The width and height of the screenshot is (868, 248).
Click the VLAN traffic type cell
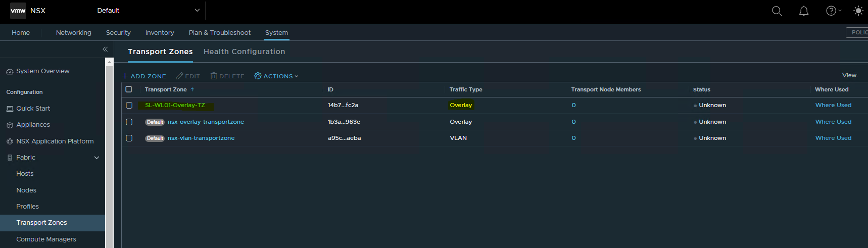458,138
